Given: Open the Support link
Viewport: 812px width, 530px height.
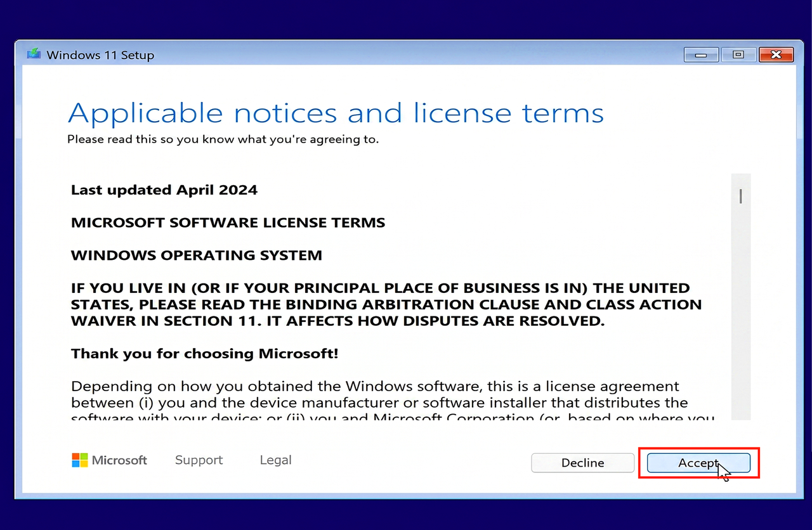Looking at the screenshot, I should coord(199,460).
